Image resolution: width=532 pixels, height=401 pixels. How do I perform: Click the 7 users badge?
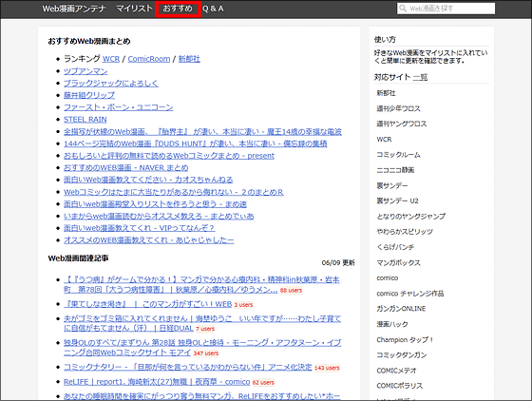[x=205, y=329]
